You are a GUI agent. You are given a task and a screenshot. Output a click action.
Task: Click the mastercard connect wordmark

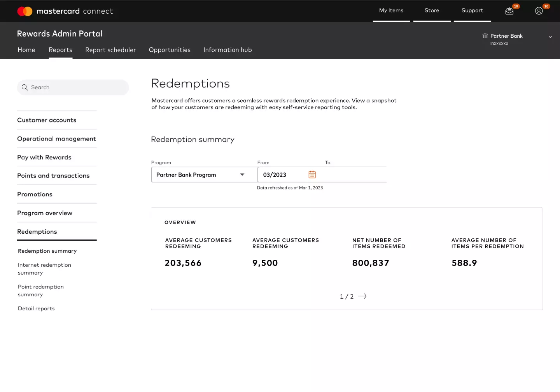75,11
